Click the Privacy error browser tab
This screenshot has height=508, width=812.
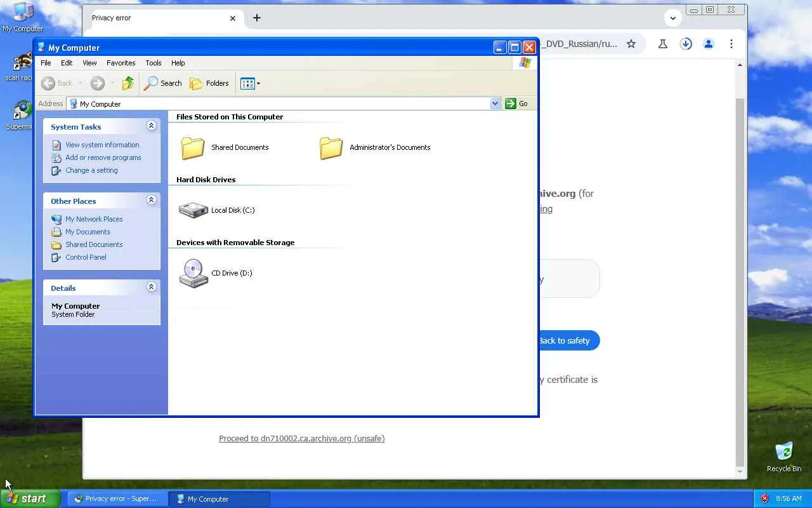pyautogui.click(x=162, y=18)
